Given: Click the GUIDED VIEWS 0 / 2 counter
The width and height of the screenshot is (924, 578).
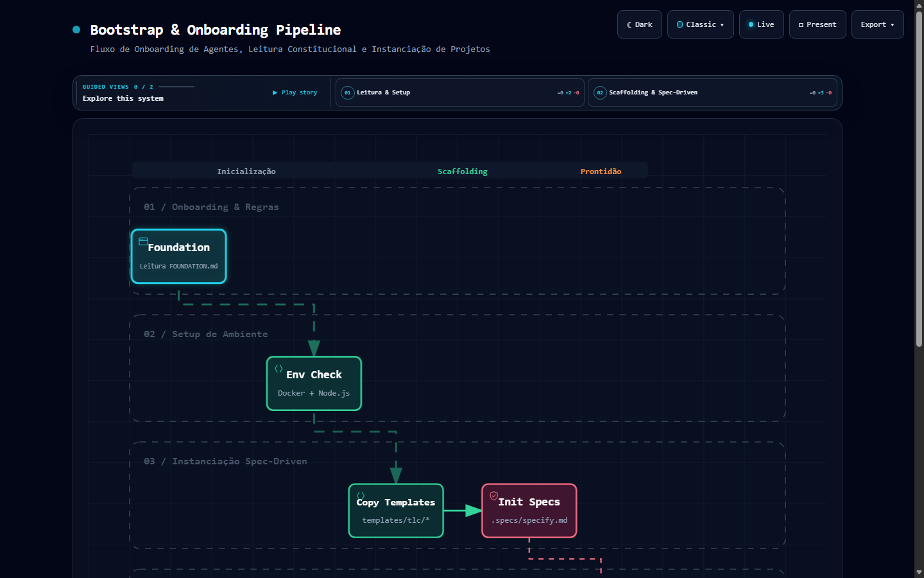Looking at the screenshot, I should pos(118,87).
